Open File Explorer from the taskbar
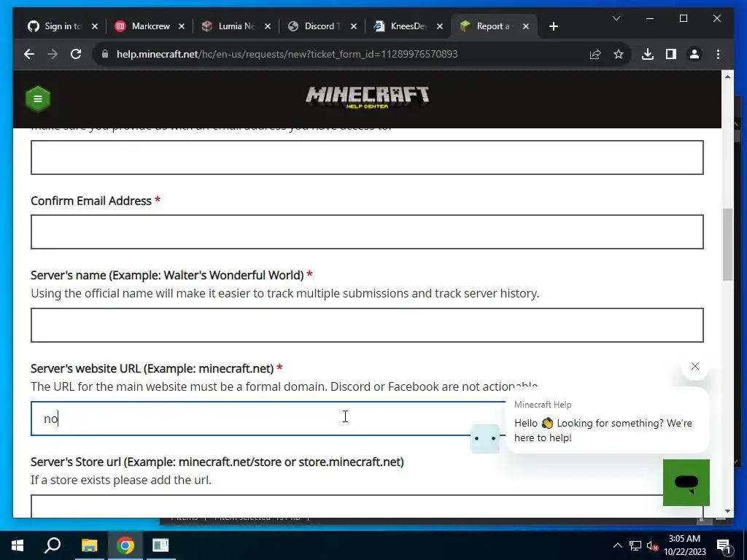 tap(89, 545)
